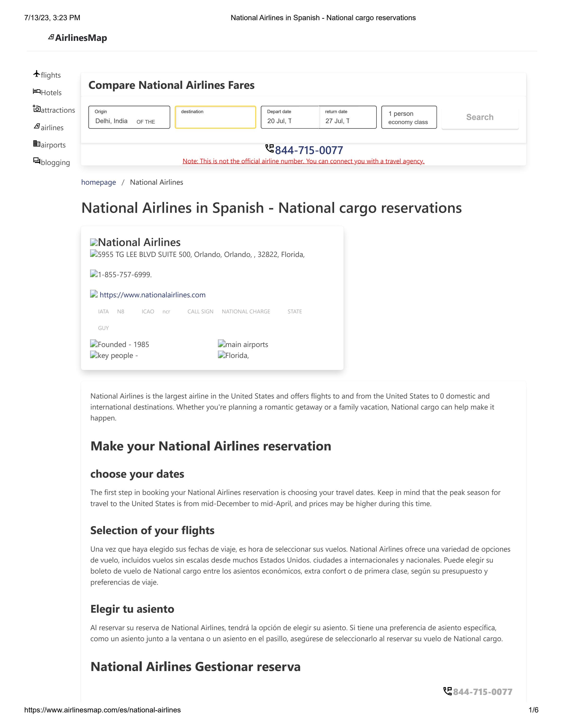Screen dimensions: 563x728
Task: Click the 'Founded - 1985' text
Action: coord(123,344)
